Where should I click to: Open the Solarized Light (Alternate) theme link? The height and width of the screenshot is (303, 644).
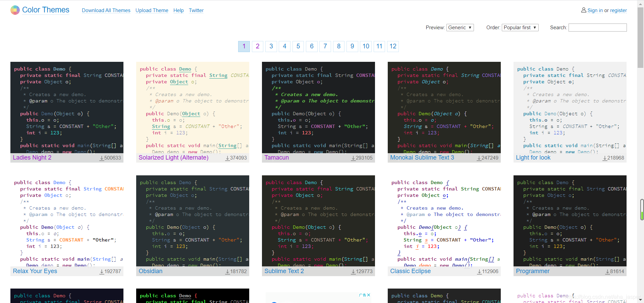point(173,158)
